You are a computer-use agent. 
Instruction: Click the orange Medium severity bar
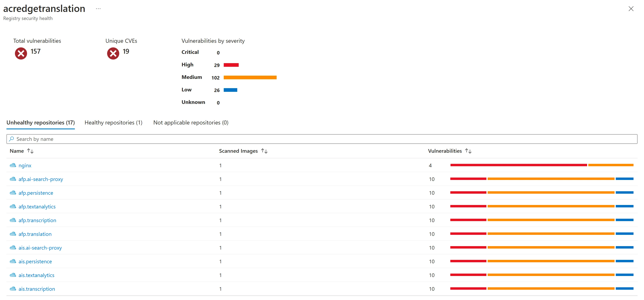[x=250, y=77]
